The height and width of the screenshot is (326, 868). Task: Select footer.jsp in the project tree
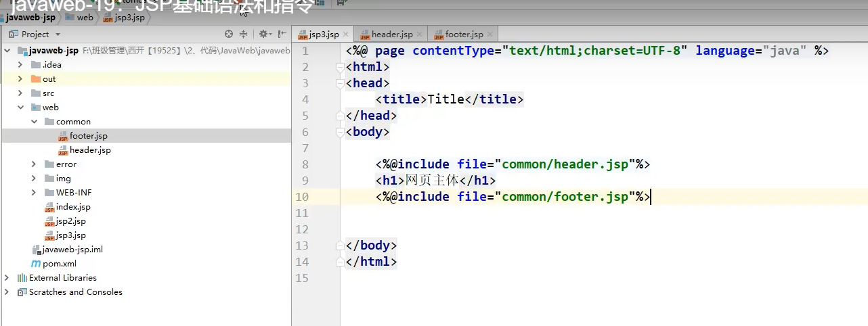89,136
